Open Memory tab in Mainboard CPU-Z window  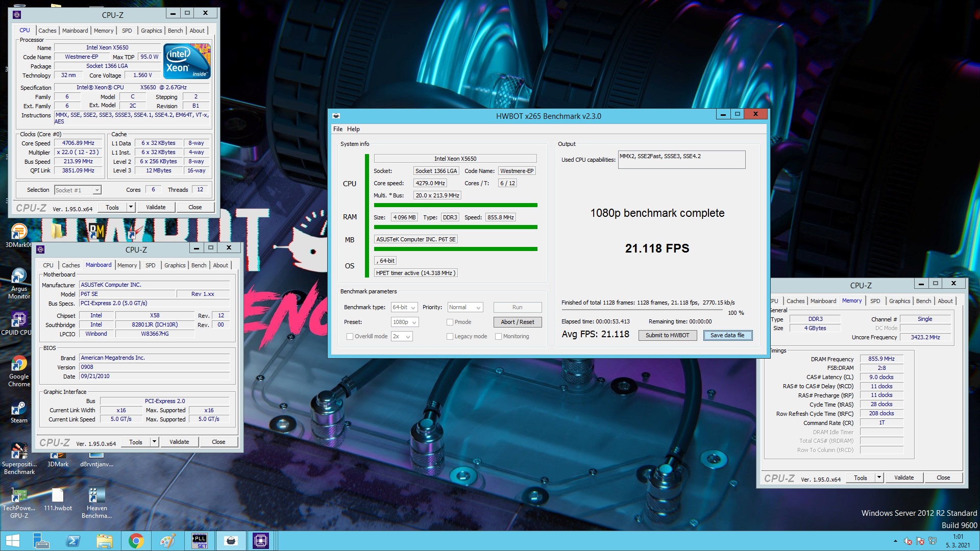127,265
